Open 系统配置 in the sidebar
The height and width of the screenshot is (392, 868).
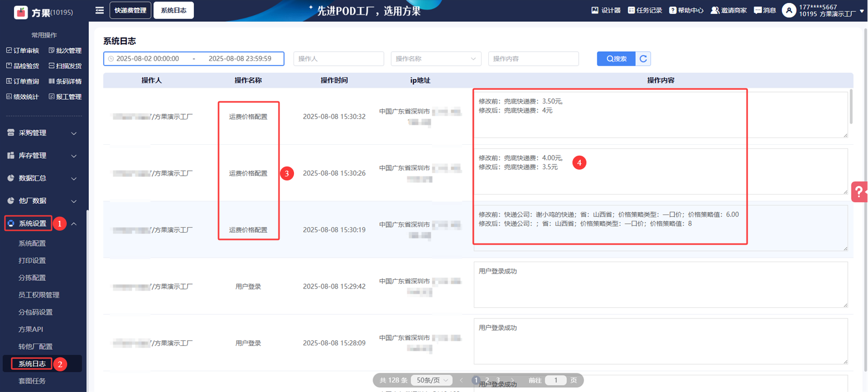coord(32,243)
